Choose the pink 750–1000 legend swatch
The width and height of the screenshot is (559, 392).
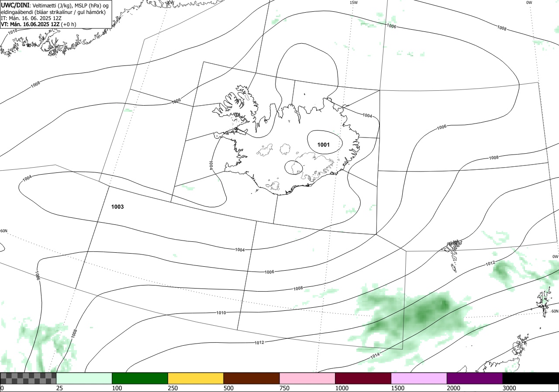(307, 378)
